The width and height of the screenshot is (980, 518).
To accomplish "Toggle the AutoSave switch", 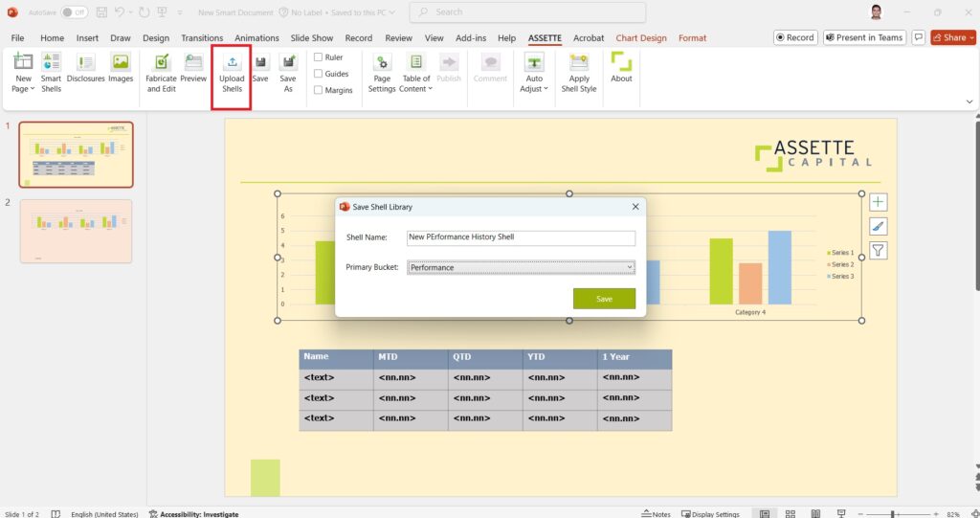I will 75,11.
